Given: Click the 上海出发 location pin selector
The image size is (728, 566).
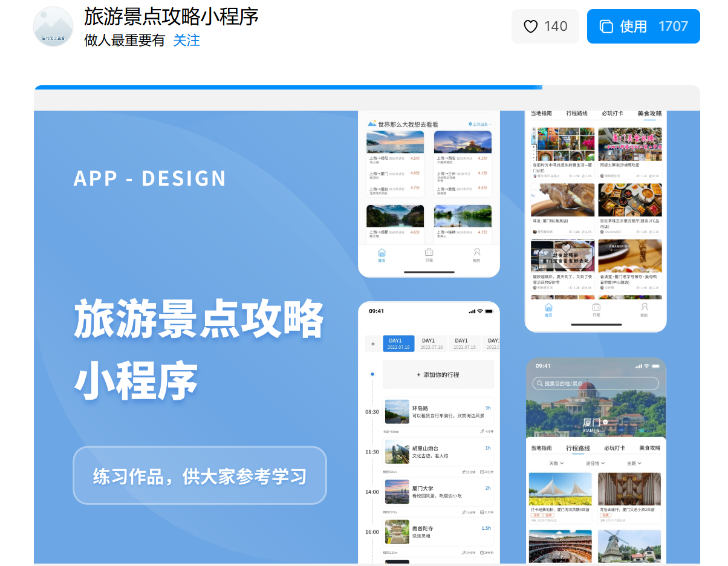Looking at the screenshot, I should point(480,124).
